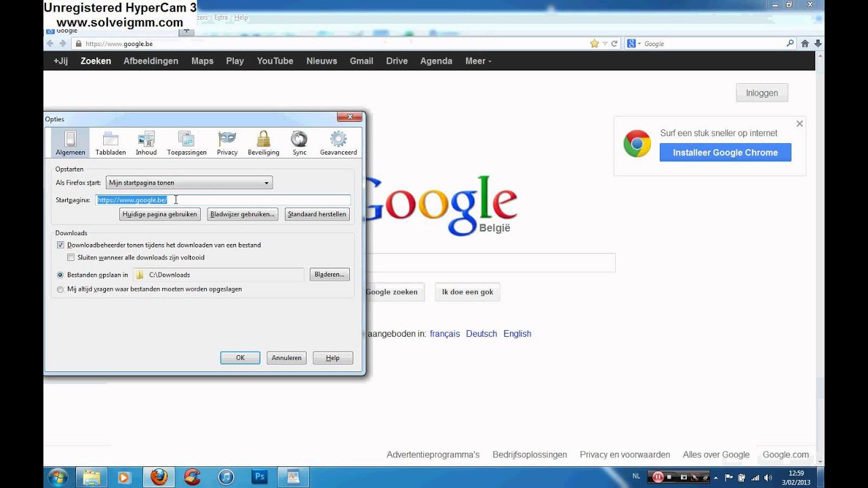
Task: Open the Advertentieprogramma's link
Action: (x=433, y=455)
